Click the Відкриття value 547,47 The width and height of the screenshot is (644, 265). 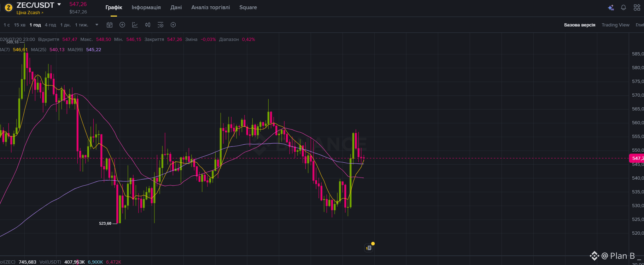pyautogui.click(x=70, y=40)
